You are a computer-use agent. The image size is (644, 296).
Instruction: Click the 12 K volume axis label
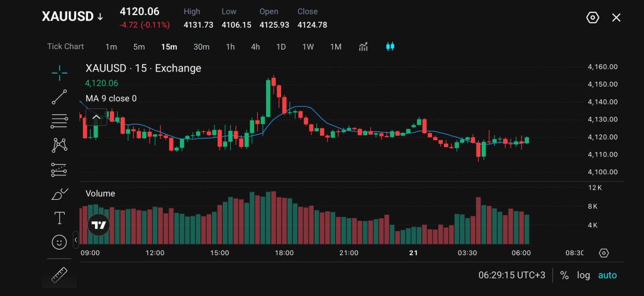pos(594,188)
